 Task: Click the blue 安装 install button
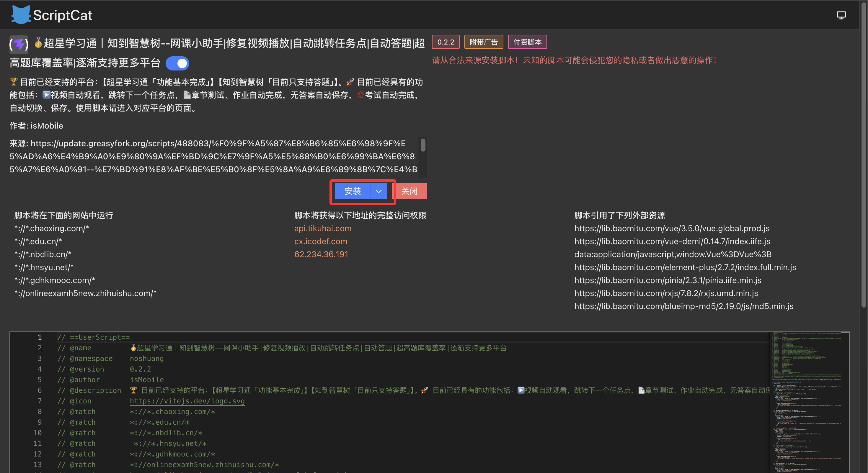(x=353, y=191)
